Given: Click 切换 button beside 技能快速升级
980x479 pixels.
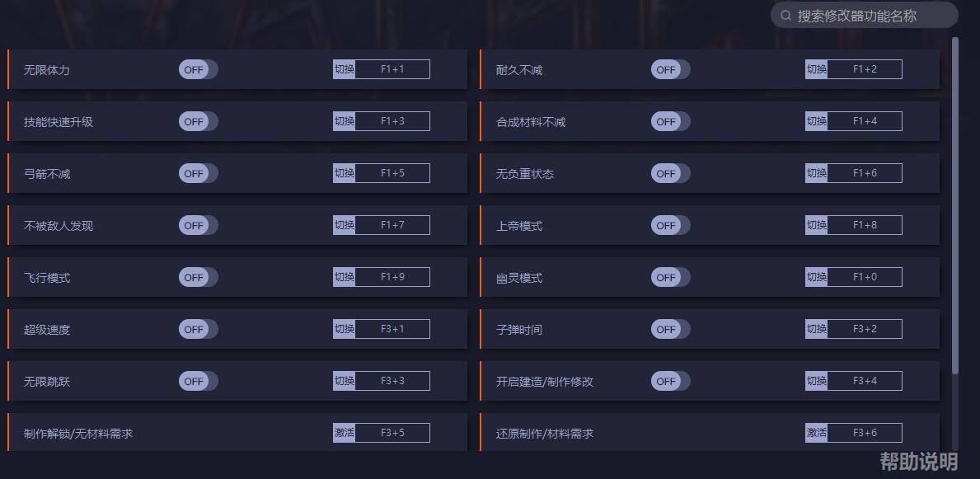Looking at the screenshot, I should click(x=344, y=121).
